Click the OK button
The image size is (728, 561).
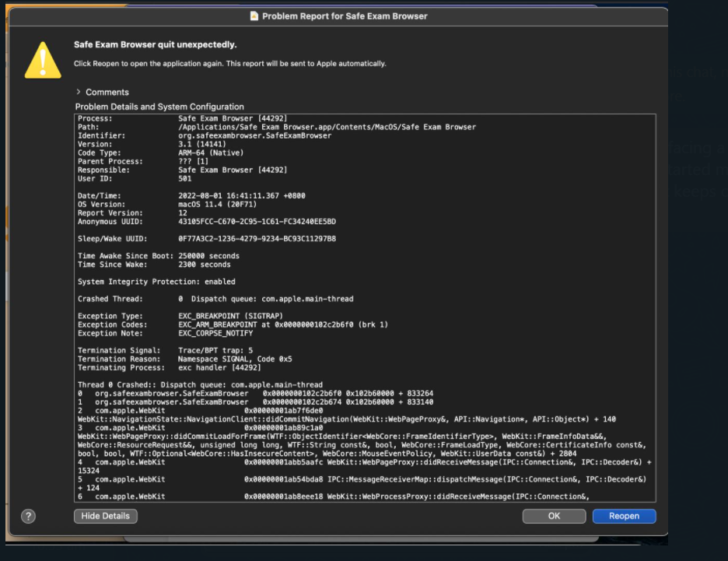pyautogui.click(x=554, y=516)
